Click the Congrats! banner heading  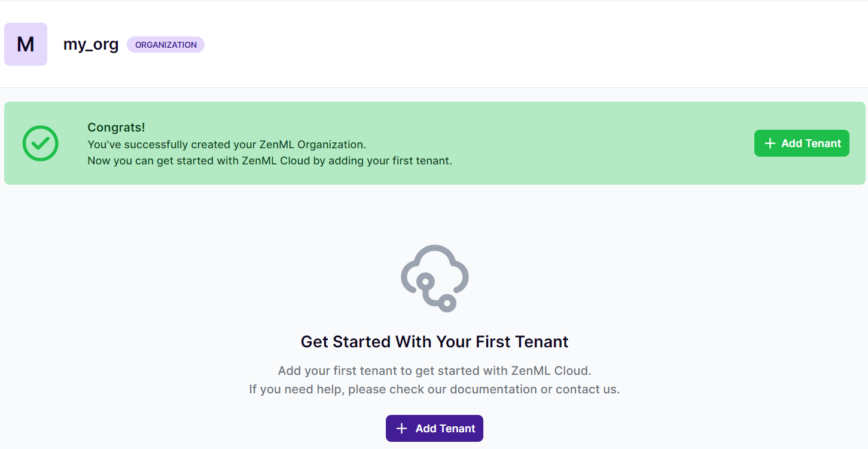116,127
